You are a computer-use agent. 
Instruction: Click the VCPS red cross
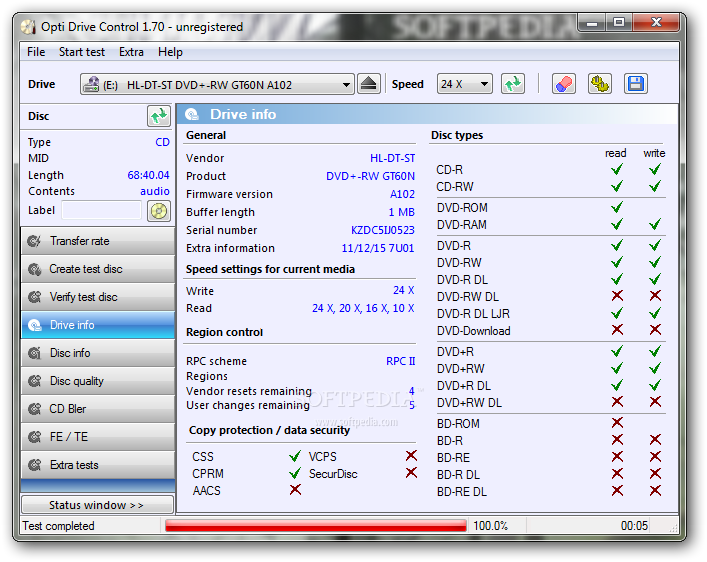pyautogui.click(x=411, y=456)
